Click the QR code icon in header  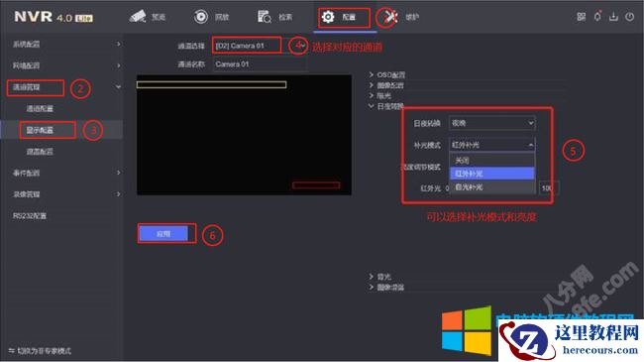click(582, 17)
